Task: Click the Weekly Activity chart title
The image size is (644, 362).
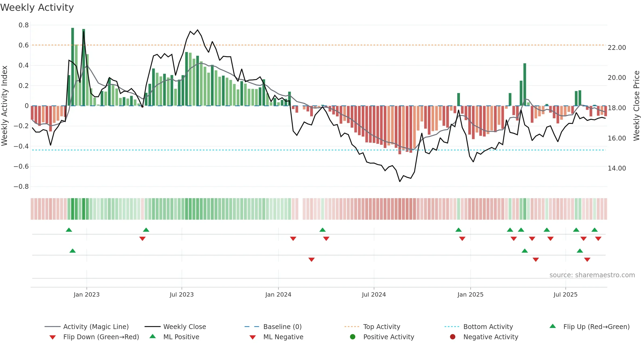Action: pos(37,8)
